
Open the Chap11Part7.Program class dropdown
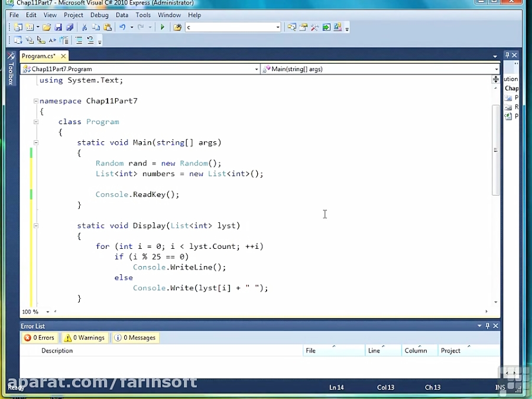[140, 69]
